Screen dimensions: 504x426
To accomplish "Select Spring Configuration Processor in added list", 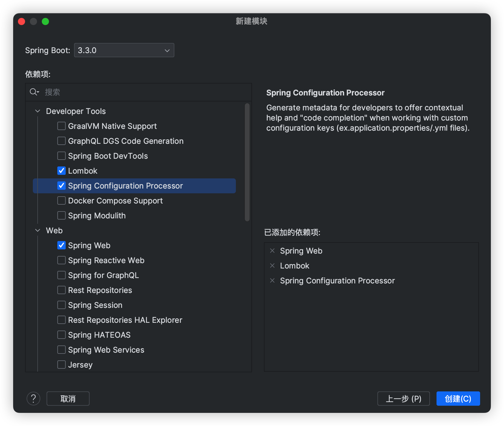I will [337, 281].
